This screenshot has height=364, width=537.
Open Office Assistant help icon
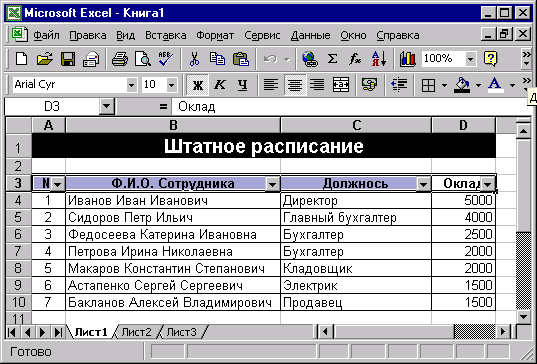(490, 59)
